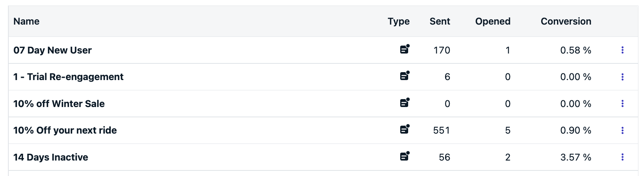Open the 07 Day New User campaign
The width and height of the screenshot is (644, 176).
(x=52, y=50)
